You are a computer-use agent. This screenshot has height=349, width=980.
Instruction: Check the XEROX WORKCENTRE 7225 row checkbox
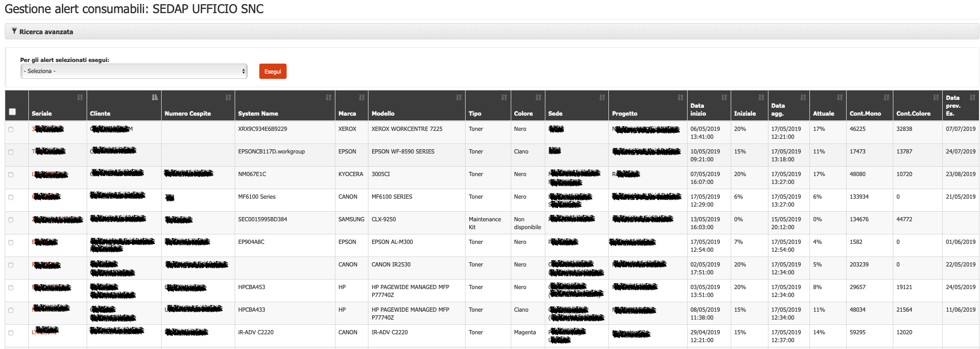click(11, 129)
